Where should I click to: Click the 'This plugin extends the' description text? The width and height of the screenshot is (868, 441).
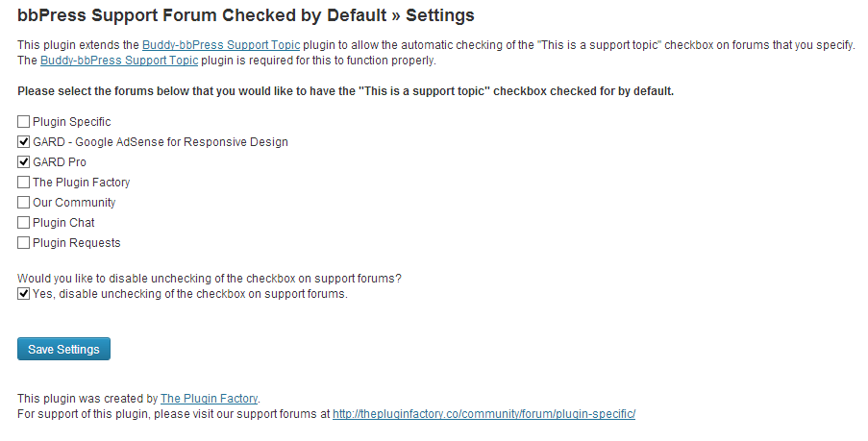pyautogui.click(x=79, y=45)
